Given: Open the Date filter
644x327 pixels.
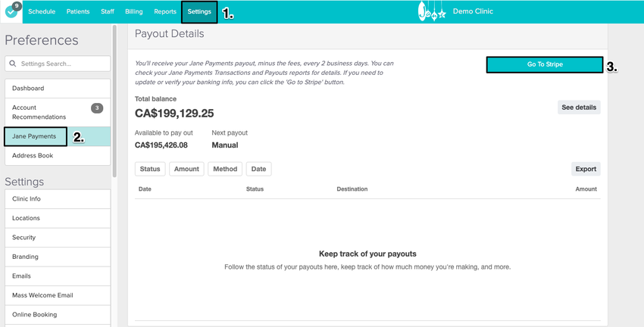Looking at the screenshot, I should click(x=259, y=169).
